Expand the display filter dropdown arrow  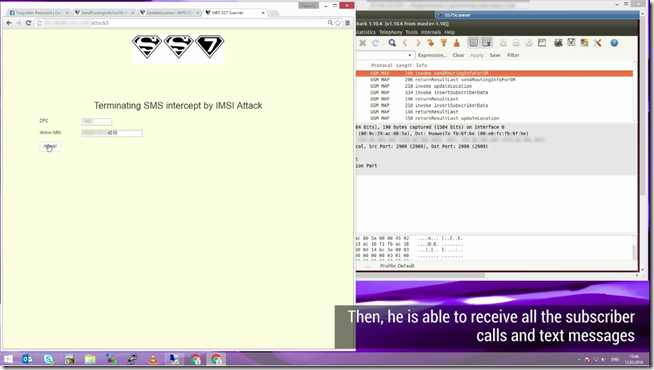click(410, 55)
